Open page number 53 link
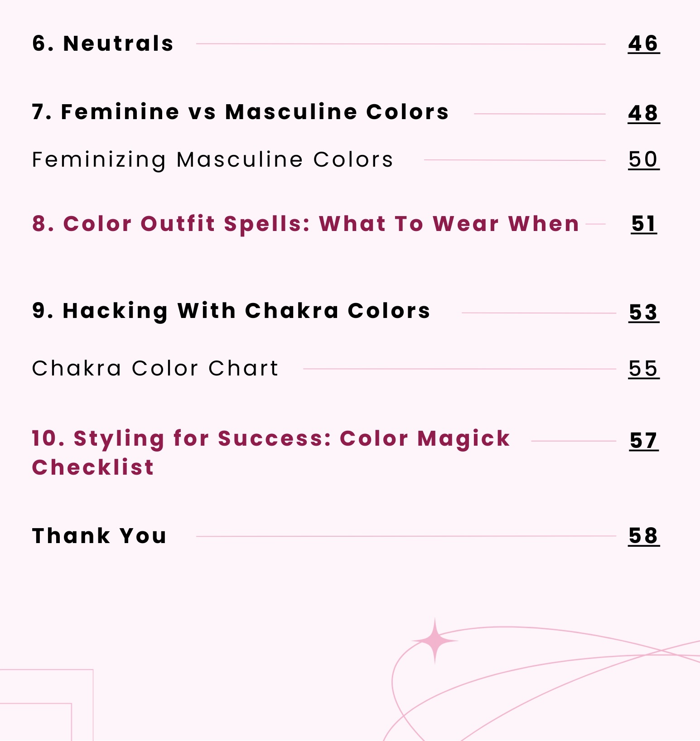 [643, 313]
